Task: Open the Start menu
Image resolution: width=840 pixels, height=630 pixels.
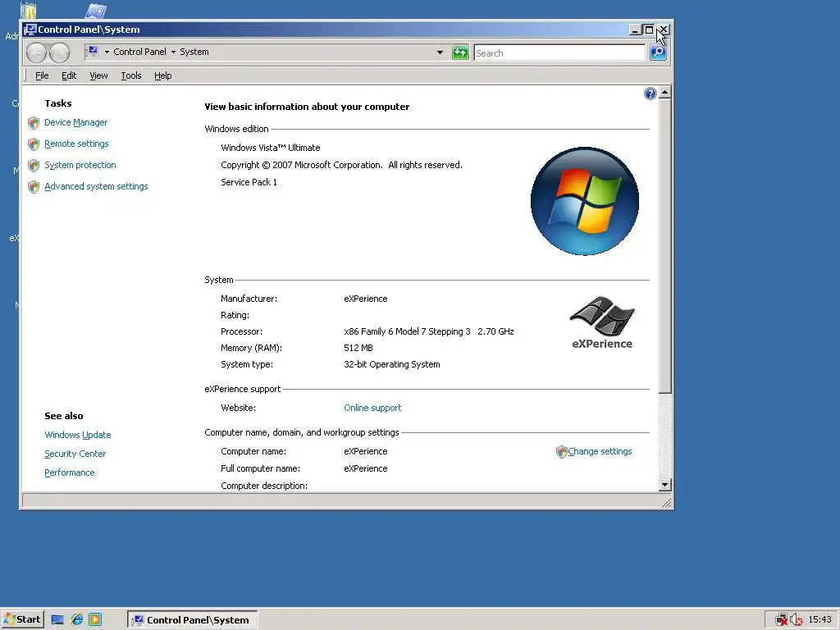Action: coord(22,620)
